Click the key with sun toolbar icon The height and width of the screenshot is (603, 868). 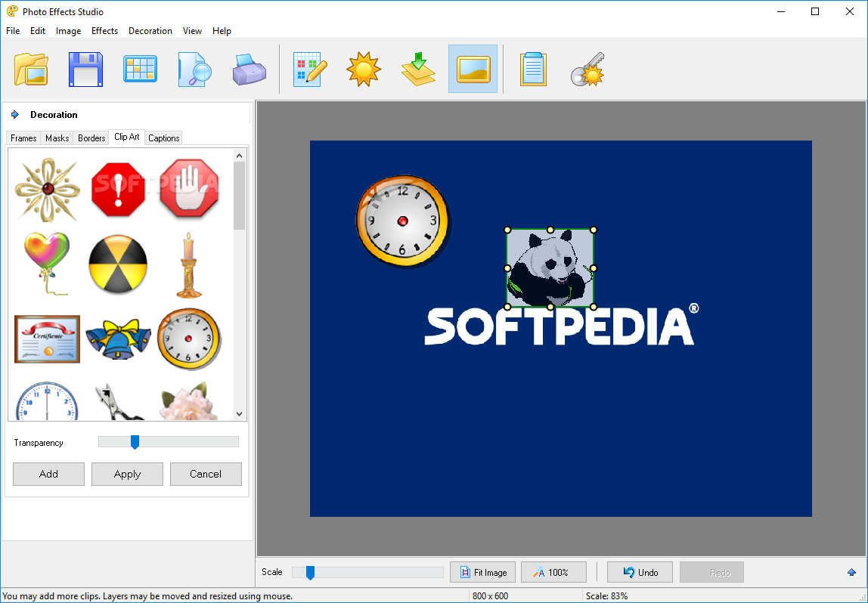[x=587, y=70]
